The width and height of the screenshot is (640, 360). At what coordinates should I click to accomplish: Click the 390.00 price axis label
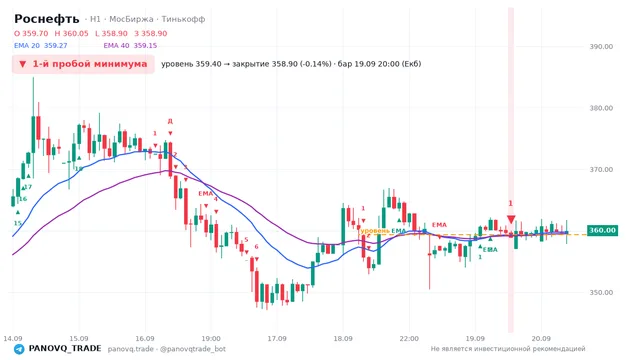(601, 47)
